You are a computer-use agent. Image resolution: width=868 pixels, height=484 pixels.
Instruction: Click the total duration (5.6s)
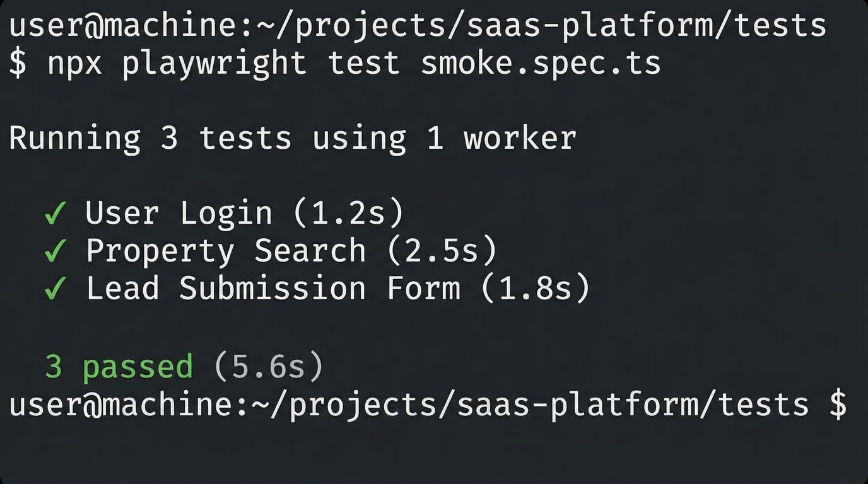pyautogui.click(x=269, y=367)
